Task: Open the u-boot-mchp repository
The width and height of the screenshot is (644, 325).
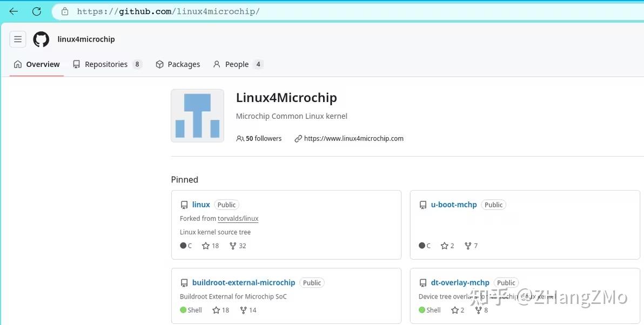Action: pyautogui.click(x=454, y=205)
